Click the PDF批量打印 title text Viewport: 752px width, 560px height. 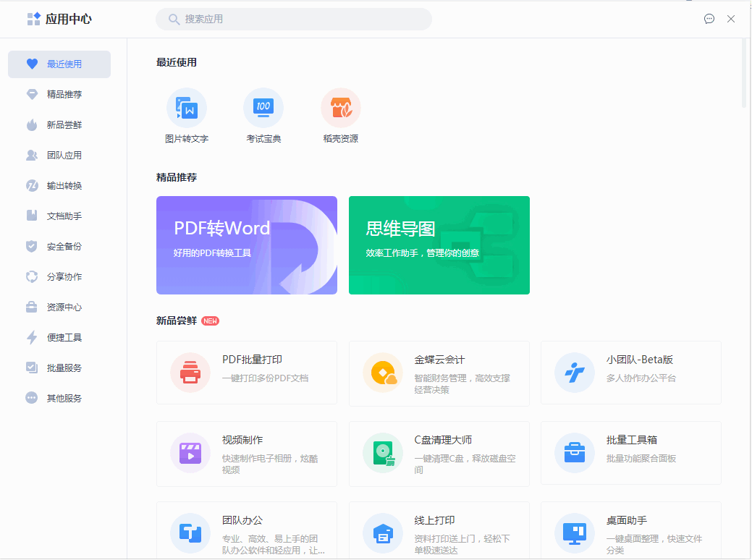tap(252, 360)
